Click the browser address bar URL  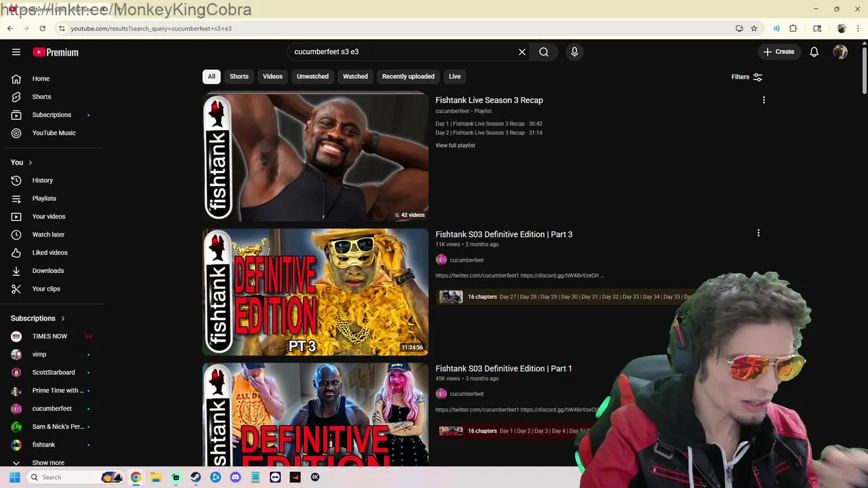click(151, 28)
